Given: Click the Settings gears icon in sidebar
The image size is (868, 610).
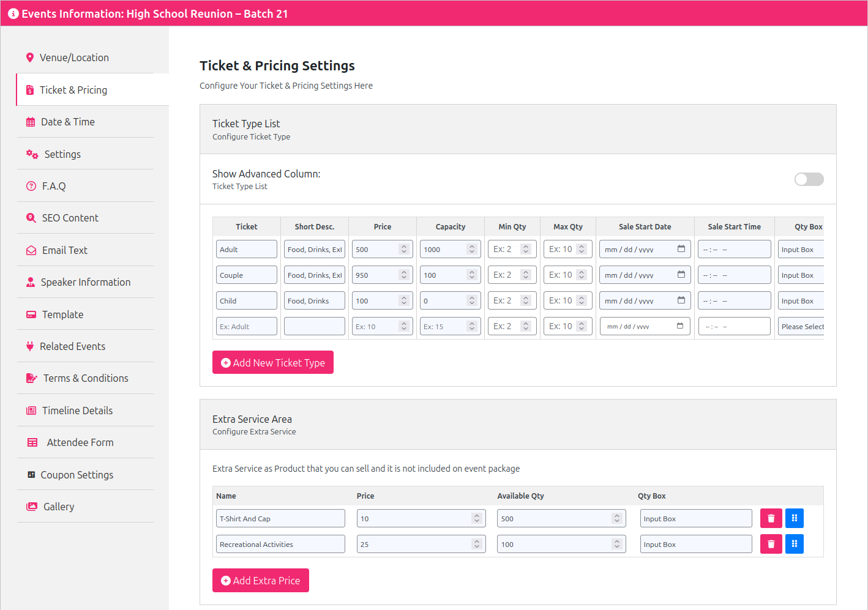Looking at the screenshot, I should 32,154.
